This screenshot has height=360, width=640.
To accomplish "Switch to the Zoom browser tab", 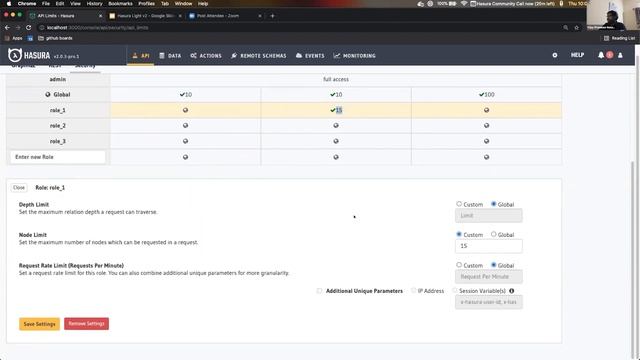I will click(224, 16).
